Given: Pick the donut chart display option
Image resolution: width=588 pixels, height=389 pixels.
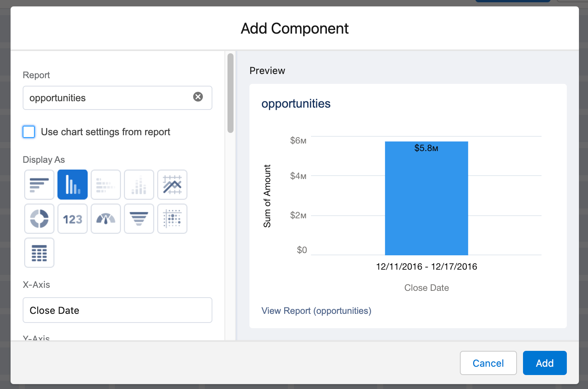Looking at the screenshot, I should (39, 219).
